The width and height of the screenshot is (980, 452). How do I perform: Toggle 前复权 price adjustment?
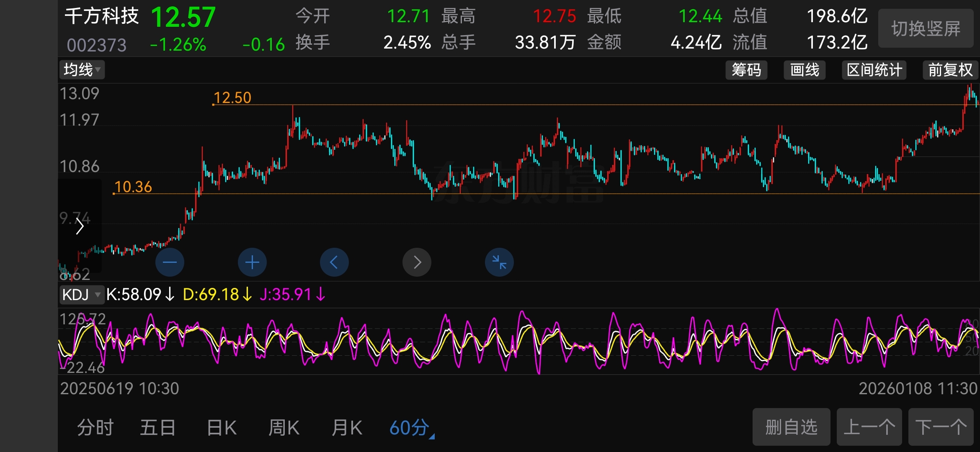pos(950,70)
